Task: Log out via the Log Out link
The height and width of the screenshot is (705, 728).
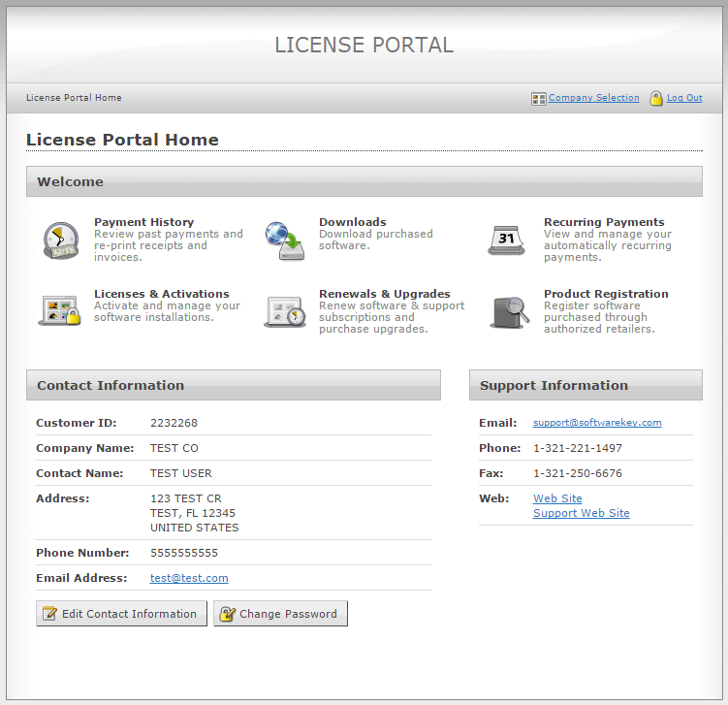Action: tap(684, 98)
